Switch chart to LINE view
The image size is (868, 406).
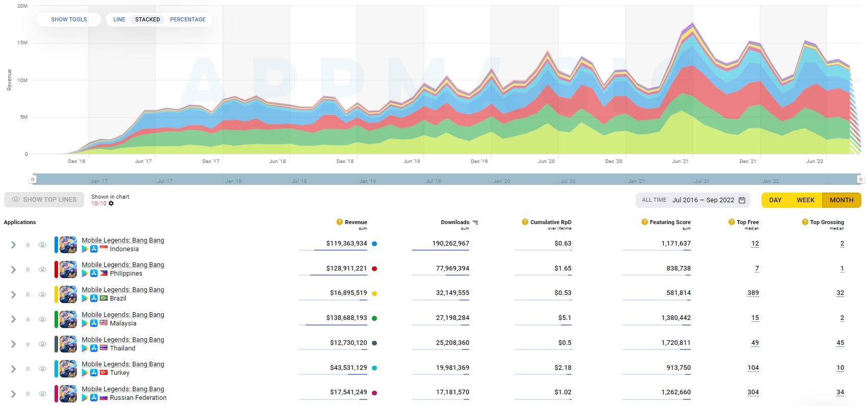(x=119, y=19)
